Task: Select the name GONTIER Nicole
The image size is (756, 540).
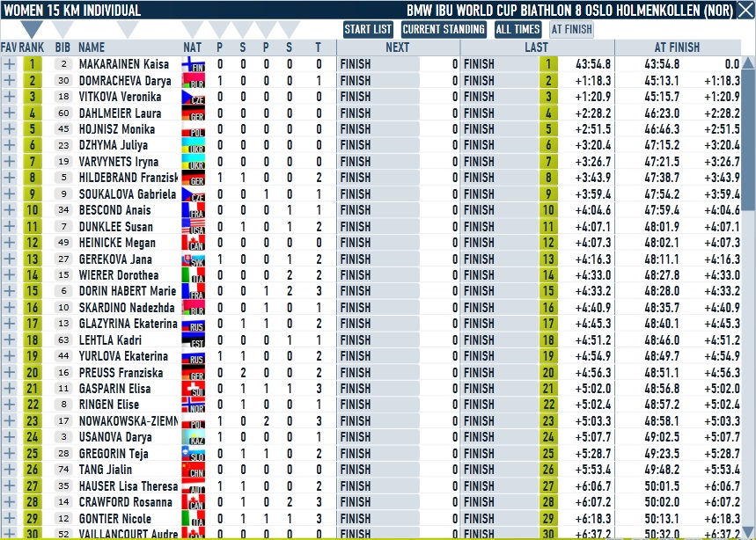Action: [x=115, y=519]
